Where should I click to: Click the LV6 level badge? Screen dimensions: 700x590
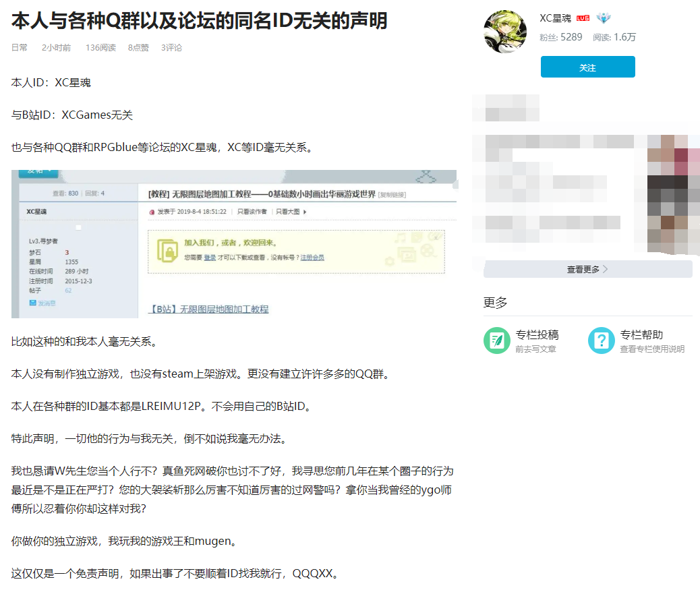583,18
